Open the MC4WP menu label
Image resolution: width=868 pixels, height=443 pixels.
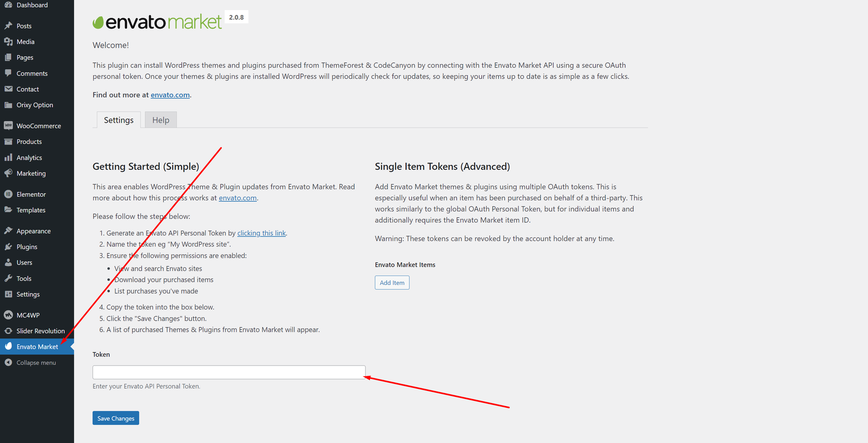coord(28,315)
